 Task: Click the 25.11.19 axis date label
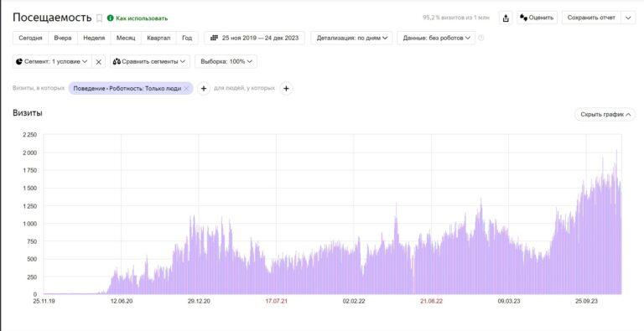click(44, 302)
